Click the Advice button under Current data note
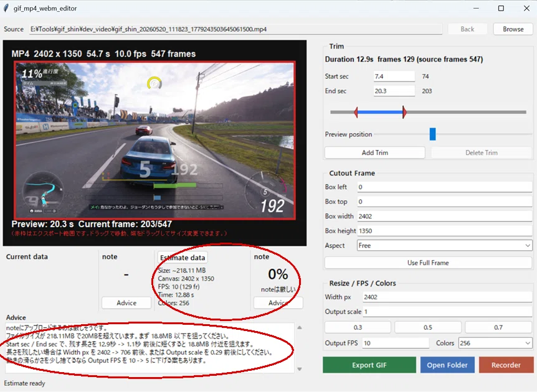Screen dimensions: 537x392 coord(126,303)
